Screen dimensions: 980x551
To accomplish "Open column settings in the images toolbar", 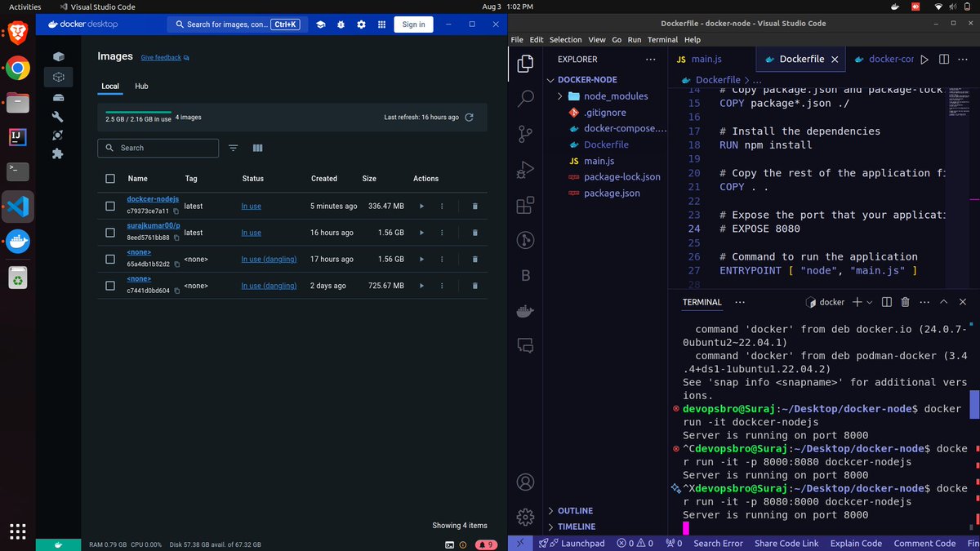I will coord(258,148).
